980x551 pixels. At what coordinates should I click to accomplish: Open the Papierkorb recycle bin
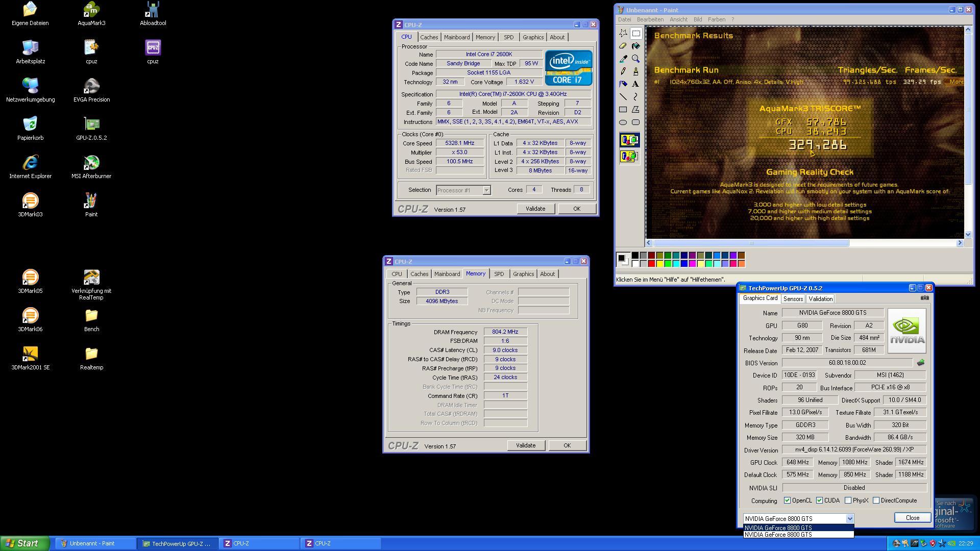tap(30, 129)
